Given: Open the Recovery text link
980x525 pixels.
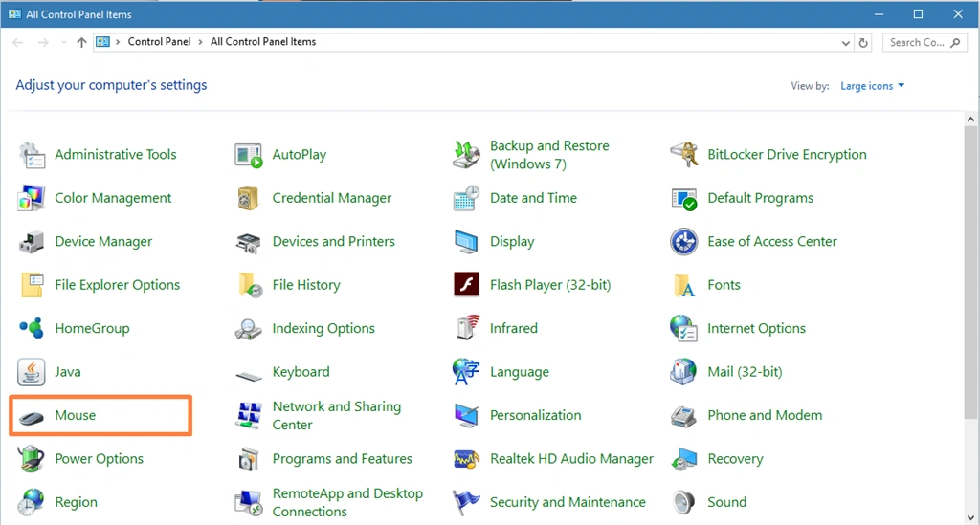Looking at the screenshot, I should click(x=735, y=459).
